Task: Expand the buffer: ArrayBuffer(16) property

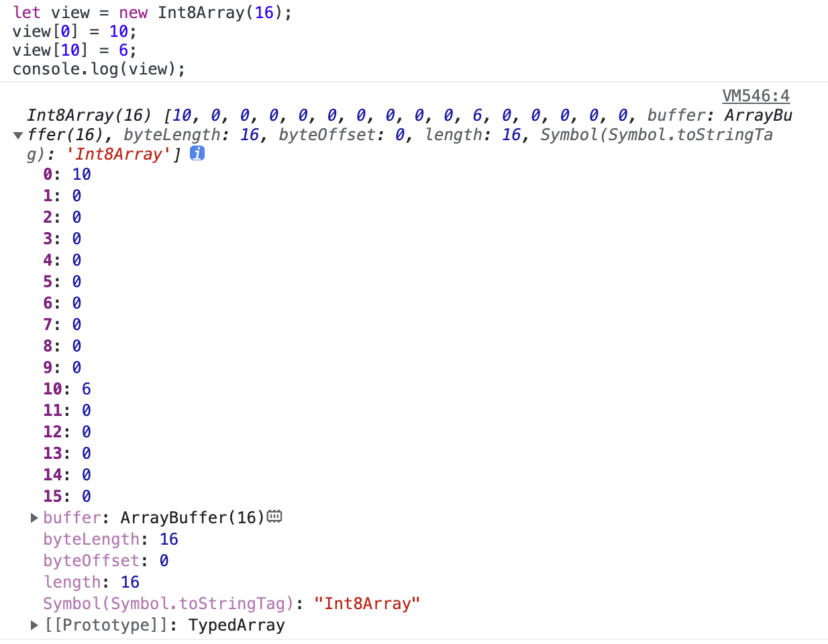Action: coord(34,518)
